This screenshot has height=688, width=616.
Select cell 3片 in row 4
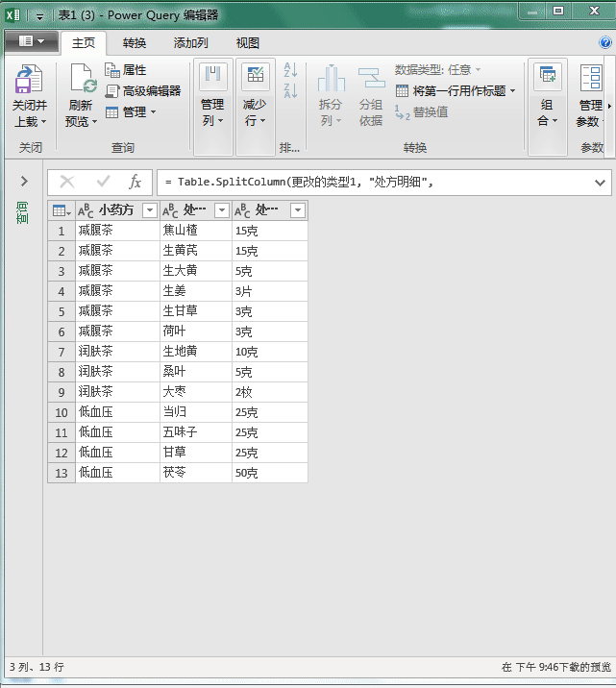click(270, 291)
